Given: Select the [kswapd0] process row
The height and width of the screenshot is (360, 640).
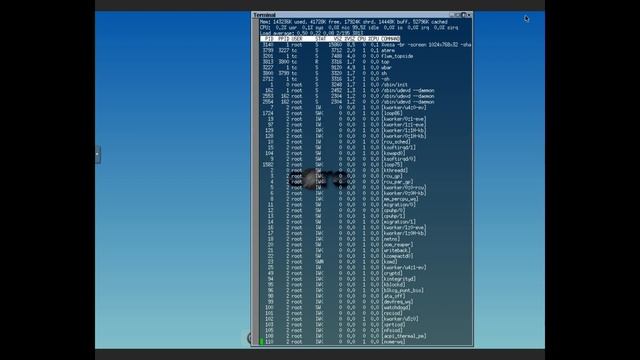Looking at the screenshot, I should pos(365,153).
